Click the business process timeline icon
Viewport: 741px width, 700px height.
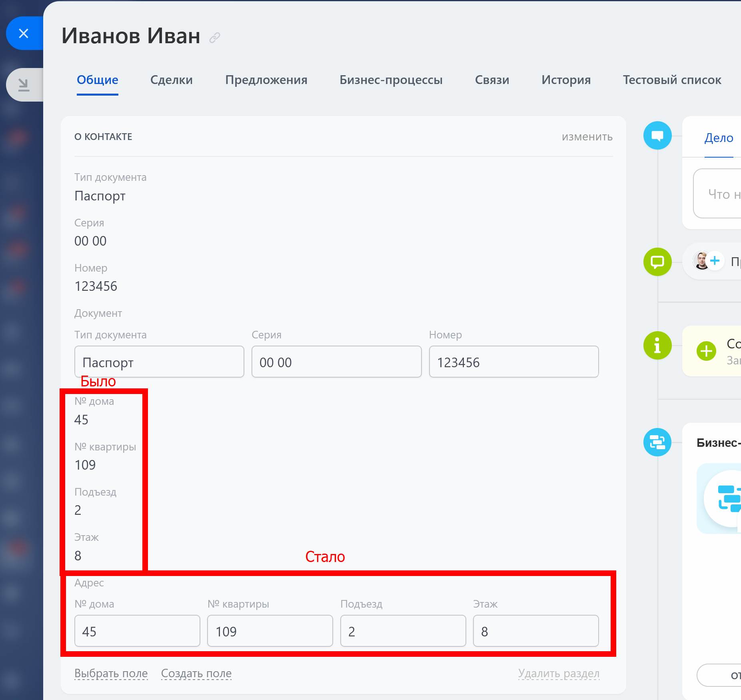pyautogui.click(x=657, y=442)
